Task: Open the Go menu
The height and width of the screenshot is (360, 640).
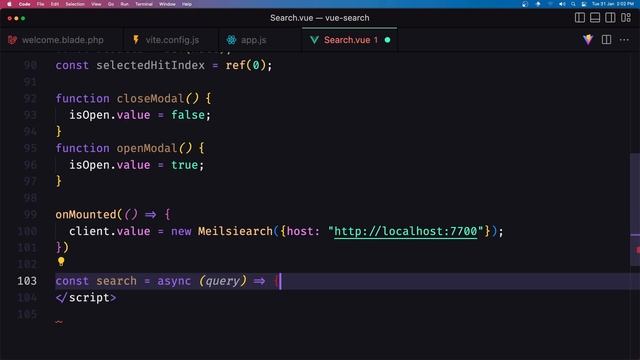Action: coord(111,4)
